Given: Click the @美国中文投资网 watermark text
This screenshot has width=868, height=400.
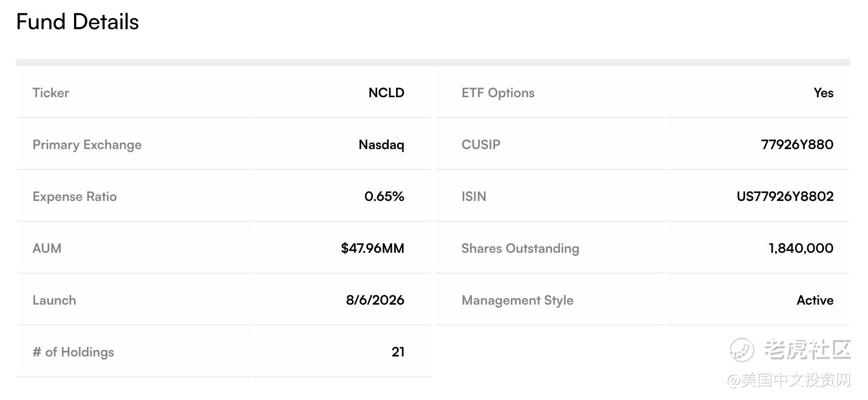Looking at the screenshot, I should (789, 380).
